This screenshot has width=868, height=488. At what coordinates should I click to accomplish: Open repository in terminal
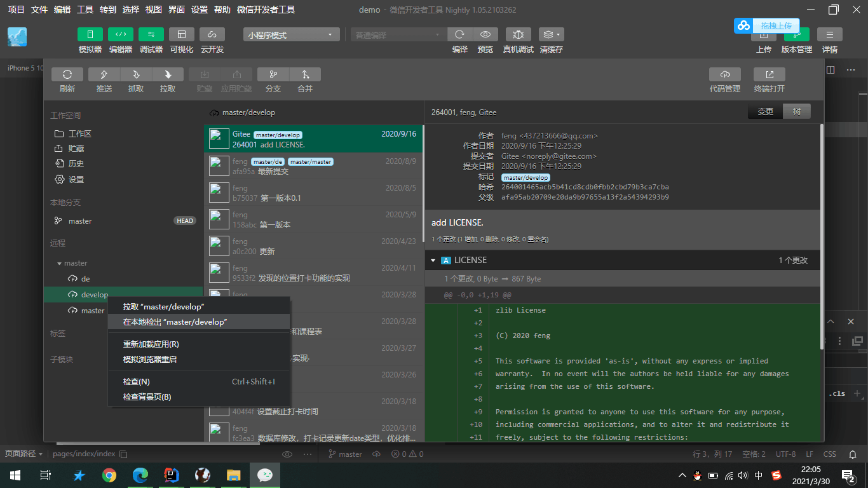pyautogui.click(x=770, y=74)
